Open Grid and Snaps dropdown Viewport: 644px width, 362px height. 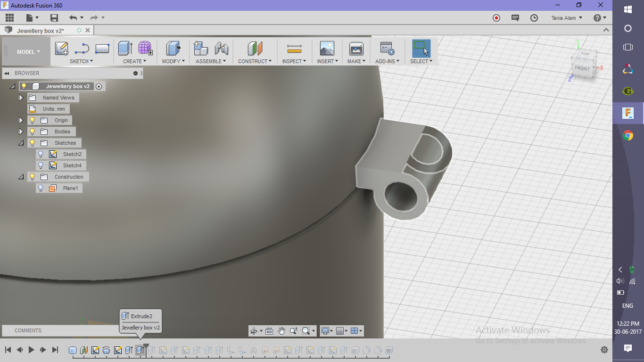tap(342, 331)
